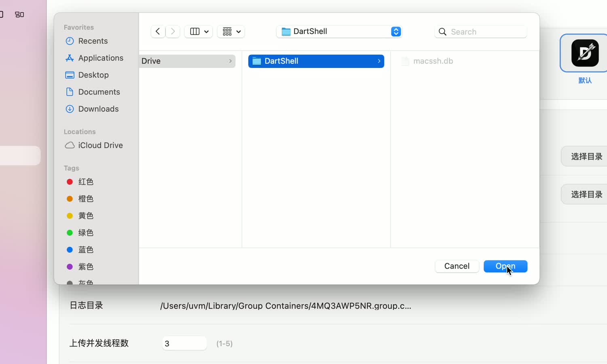The image size is (607, 364).
Task: Click the Downloads arrow icon
Action: (70, 109)
